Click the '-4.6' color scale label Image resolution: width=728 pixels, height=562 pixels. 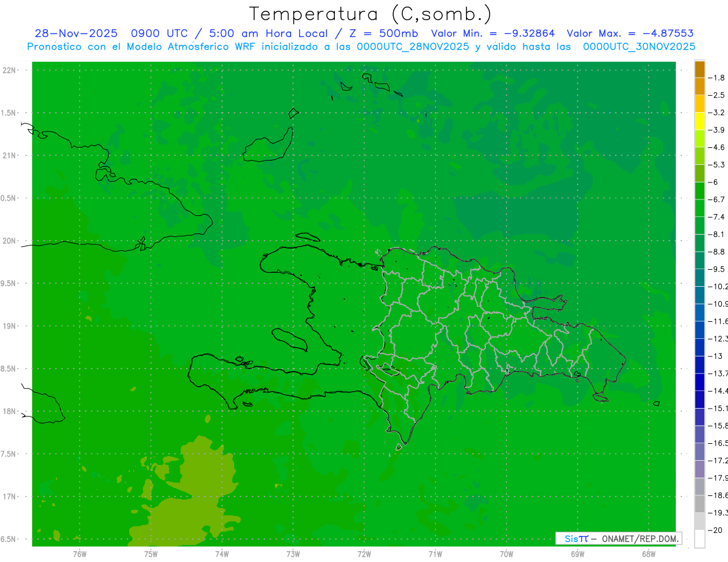coord(717,147)
